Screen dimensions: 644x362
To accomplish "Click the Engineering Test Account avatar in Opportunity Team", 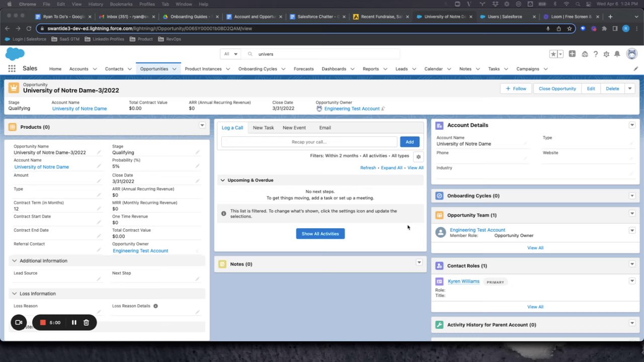I will [441, 232].
